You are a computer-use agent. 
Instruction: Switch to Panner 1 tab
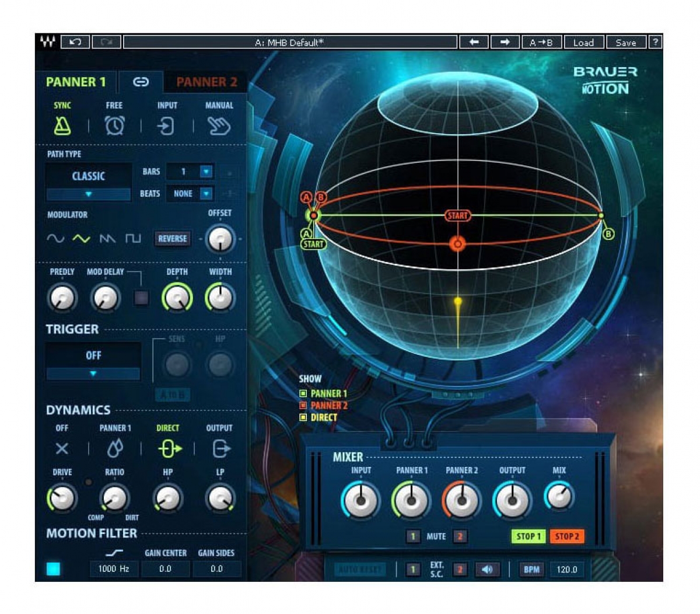76,82
